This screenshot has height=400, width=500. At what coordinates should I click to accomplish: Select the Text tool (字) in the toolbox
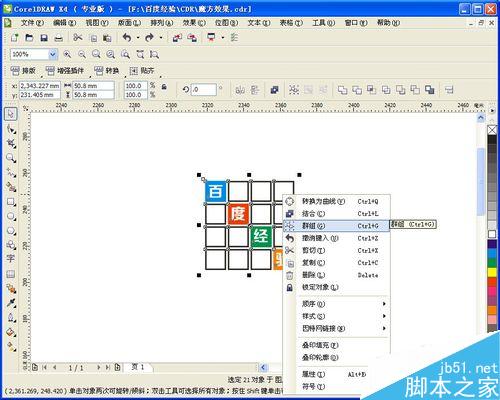click(x=11, y=258)
